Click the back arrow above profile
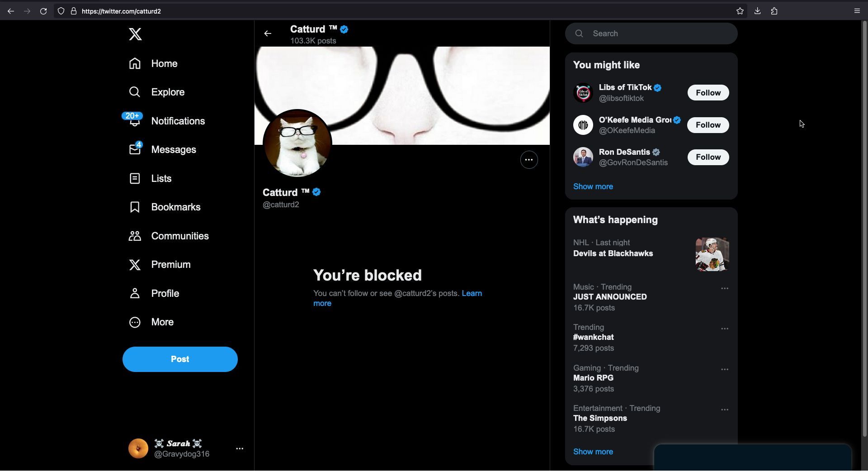868x472 pixels. tap(268, 33)
